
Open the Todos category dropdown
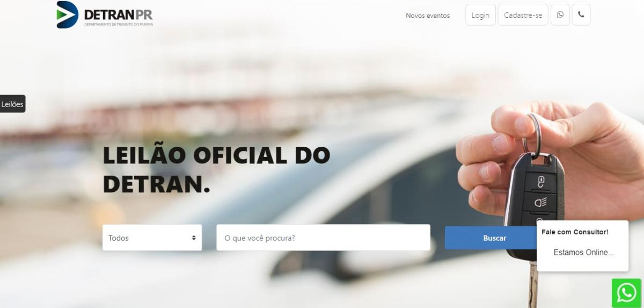pos(152,238)
